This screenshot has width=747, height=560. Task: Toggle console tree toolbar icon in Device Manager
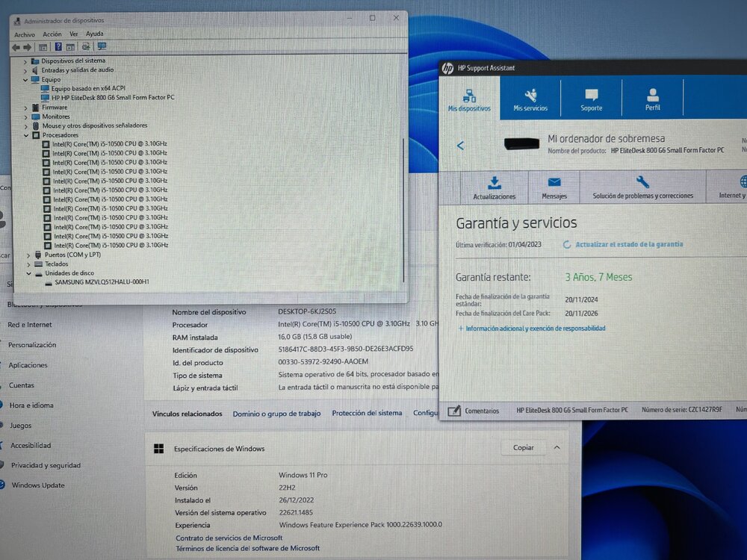[x=43, y=47]
